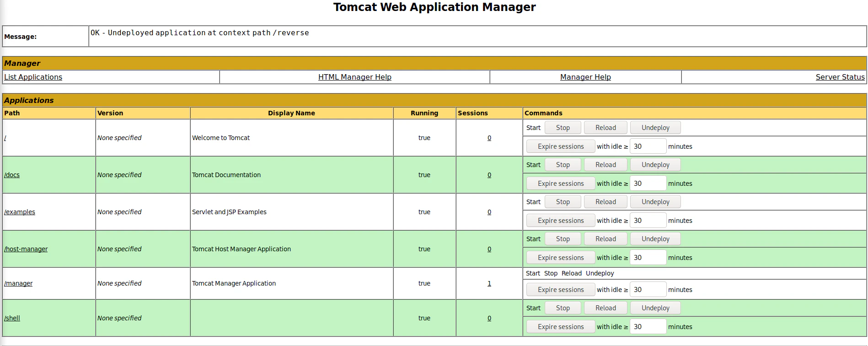The width and height of the screenshot is (868, 346).
Task: Expire sessions for Tomcat Documentation
Action: coord(561,184)
